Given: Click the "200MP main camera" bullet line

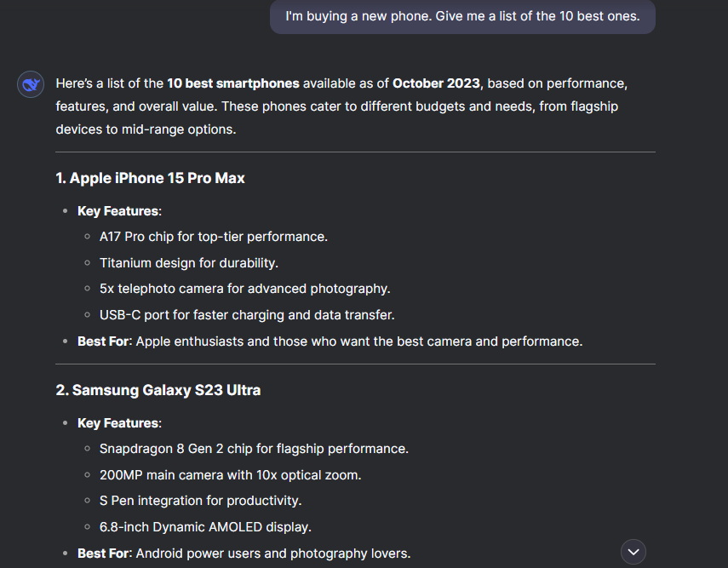Looking at the screenshot, I should (241, 474).
